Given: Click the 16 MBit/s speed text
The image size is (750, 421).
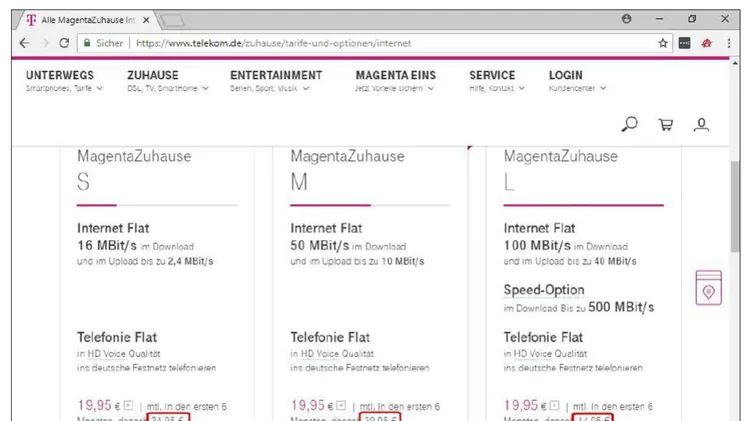Looking at the screenshot, I should click(107, 245).
